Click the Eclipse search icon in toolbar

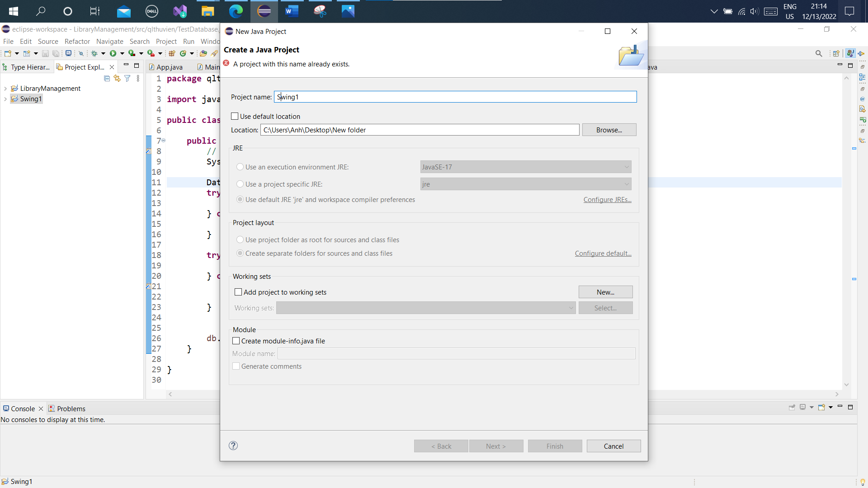820,54
